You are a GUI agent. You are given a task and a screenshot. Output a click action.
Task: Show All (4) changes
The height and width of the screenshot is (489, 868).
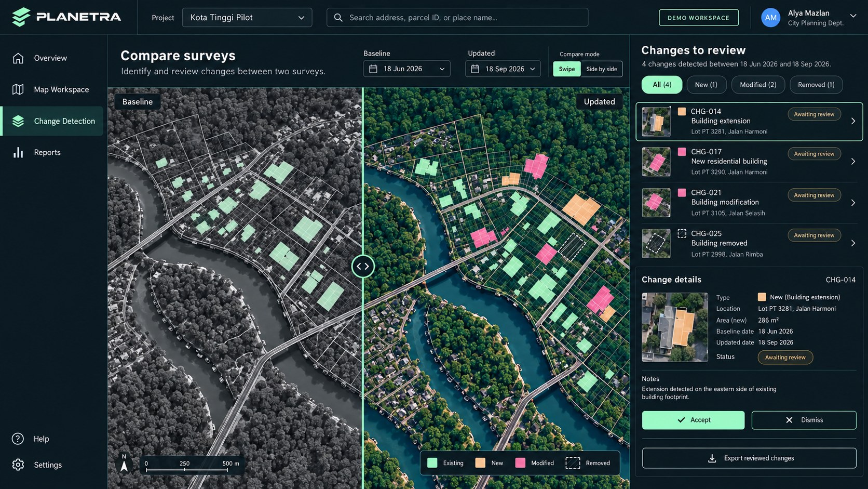[x=662, y=85]
